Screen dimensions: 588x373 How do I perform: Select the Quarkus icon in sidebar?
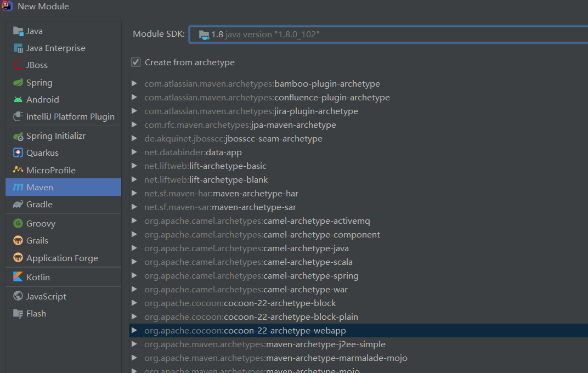click(x=18, y=152)
